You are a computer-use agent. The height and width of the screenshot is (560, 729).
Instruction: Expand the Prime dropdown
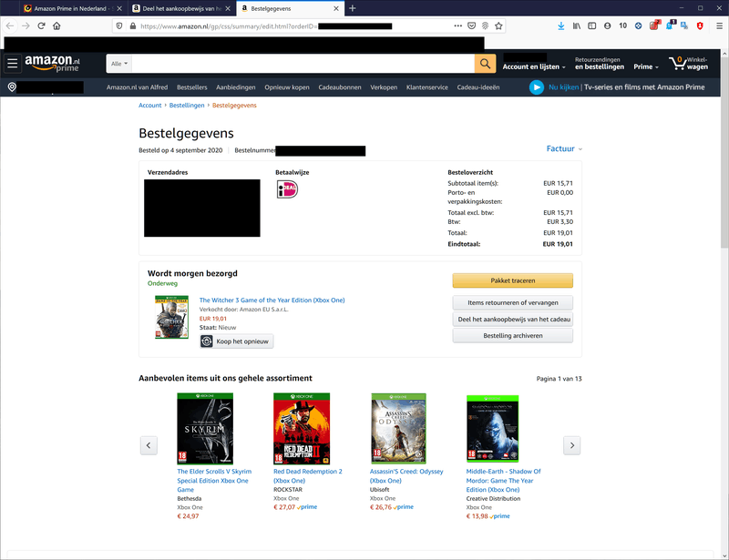pos(646,66)
